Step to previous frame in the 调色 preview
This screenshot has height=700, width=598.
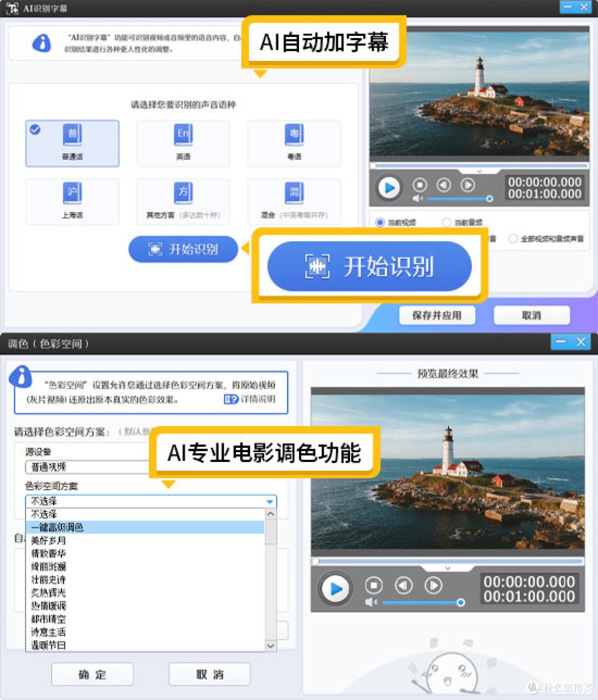click(x=404, y=585)
